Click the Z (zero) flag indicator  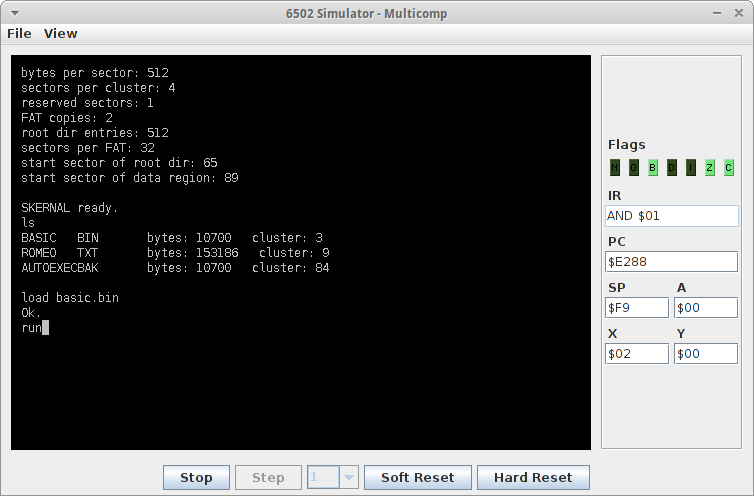710,168
